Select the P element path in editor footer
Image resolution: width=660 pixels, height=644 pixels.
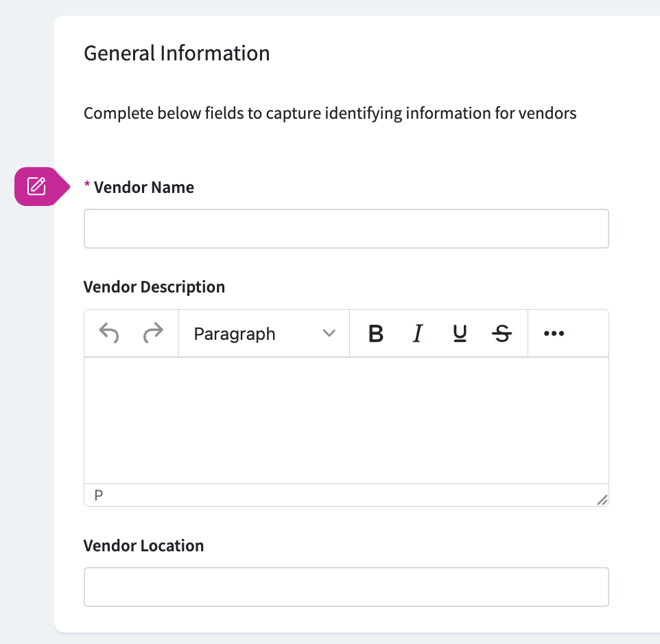point(99,495)
